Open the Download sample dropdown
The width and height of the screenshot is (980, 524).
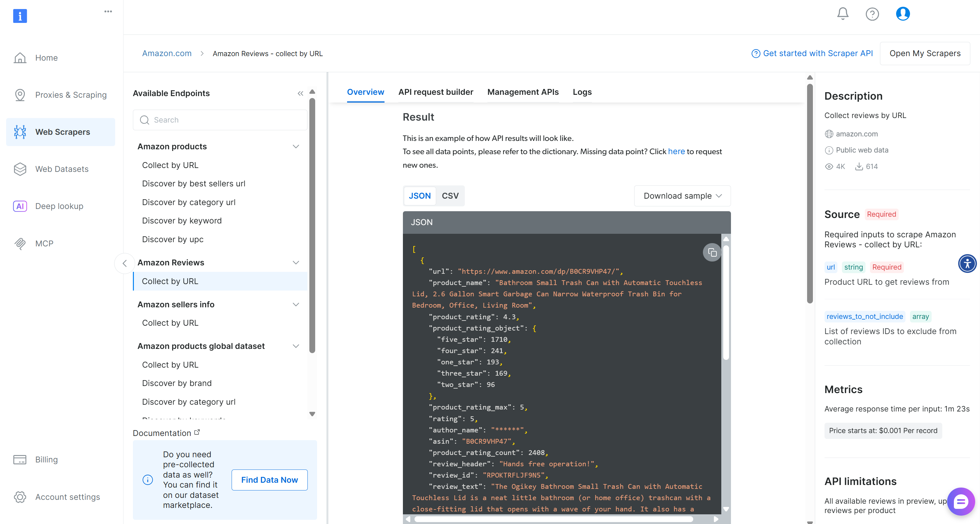point(682,196)
